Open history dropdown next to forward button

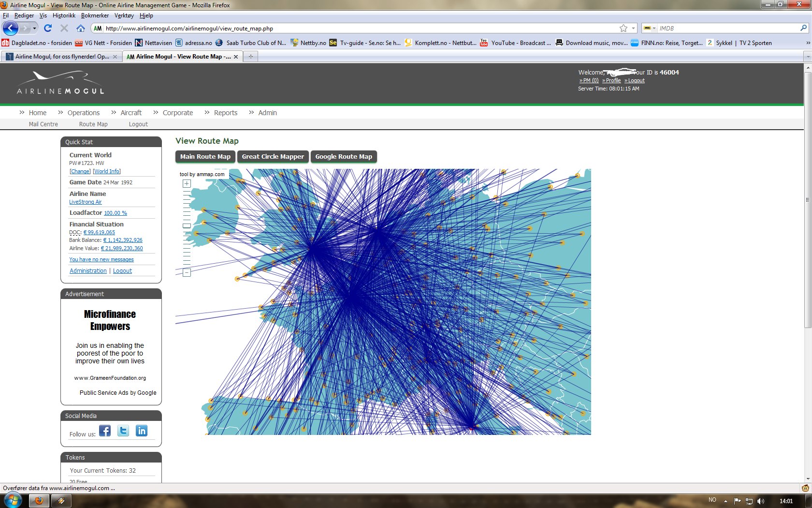[34, 28]
